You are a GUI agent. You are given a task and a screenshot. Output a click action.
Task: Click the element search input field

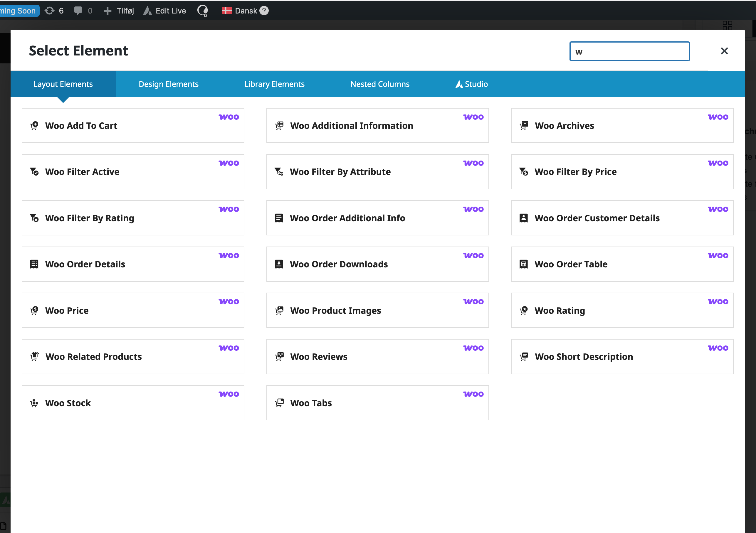(629, 52)
